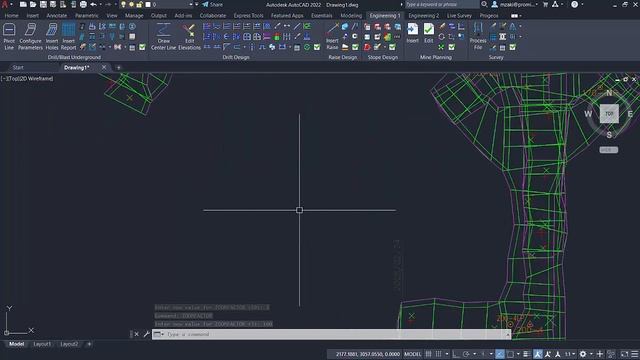This screenshot has width=640, height=360.
Task: Toggle snap mode in status bar
Action: pyautogui.click(x=438, y=354)
